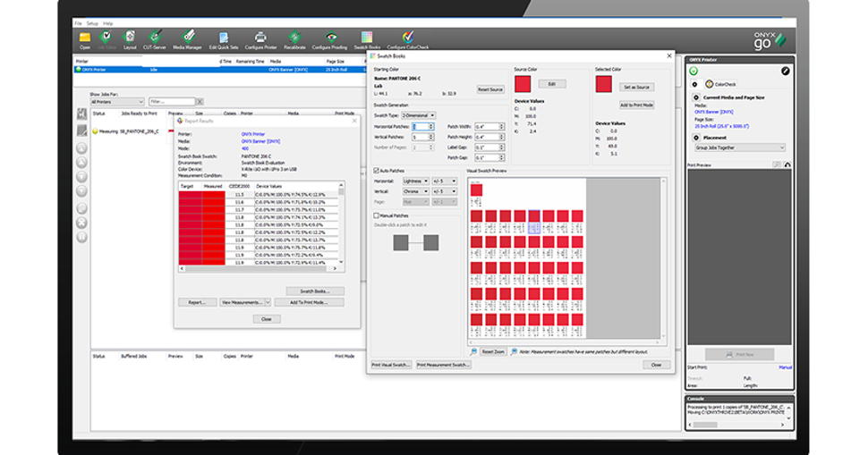Click the gear next to Current Media and Page Size
The image size is (868, 455).
[x=696, y=97]
